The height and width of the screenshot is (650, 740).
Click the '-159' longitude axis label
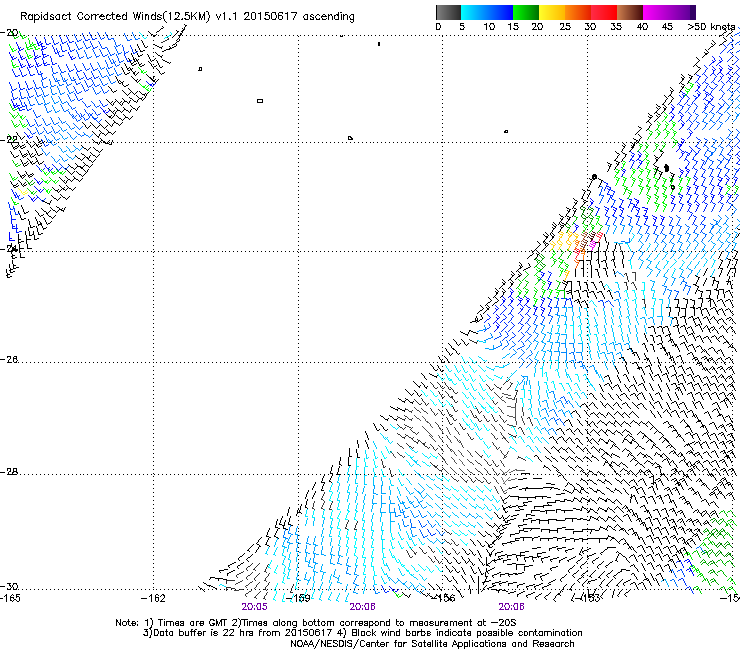(x=298, y=598)
